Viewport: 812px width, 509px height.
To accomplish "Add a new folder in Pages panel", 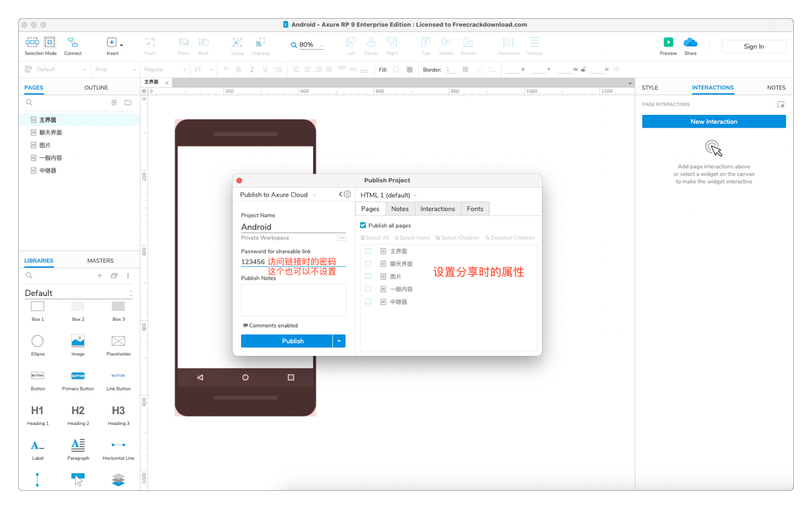I will (128, 103).
